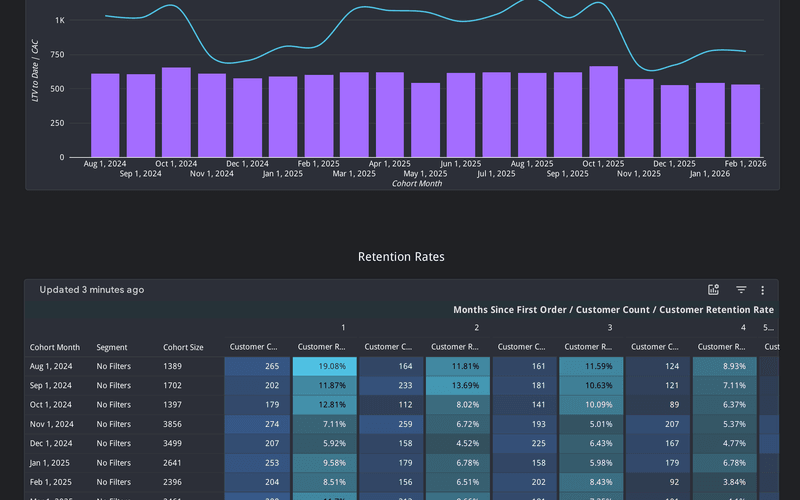The image size is (800, 500).
Task: Select the Oct 1, 2025 purple bar
Action: coord(603,112)
